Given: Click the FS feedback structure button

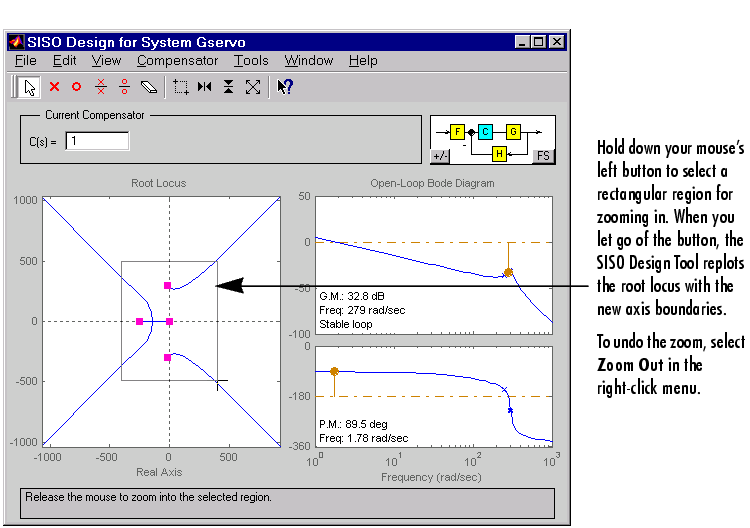Looking at the screenshot, I should pyautogui.click(x=543, y=156).
